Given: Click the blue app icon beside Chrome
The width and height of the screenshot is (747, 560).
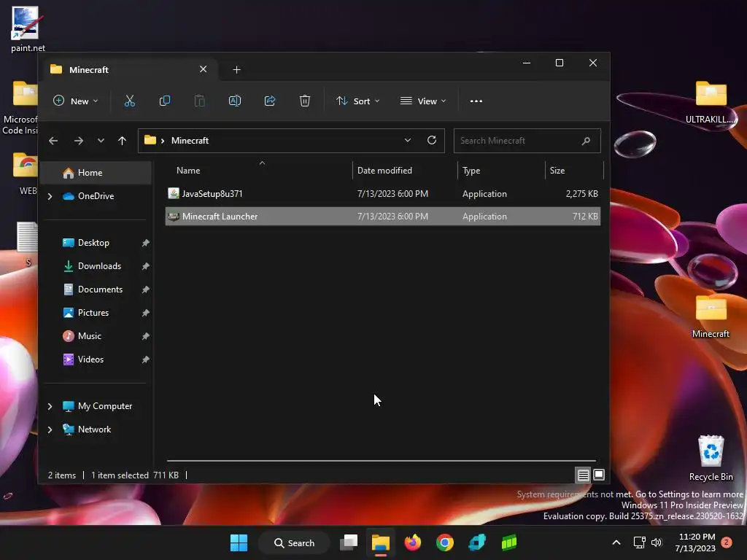Looking at the screenshot, I should 476,542.
